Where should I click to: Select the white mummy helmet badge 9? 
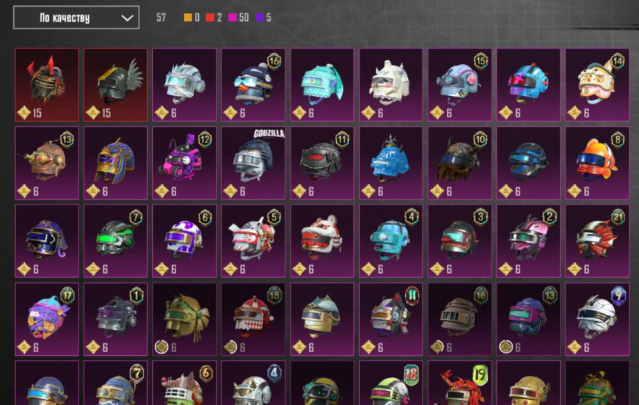pos(597,319)
